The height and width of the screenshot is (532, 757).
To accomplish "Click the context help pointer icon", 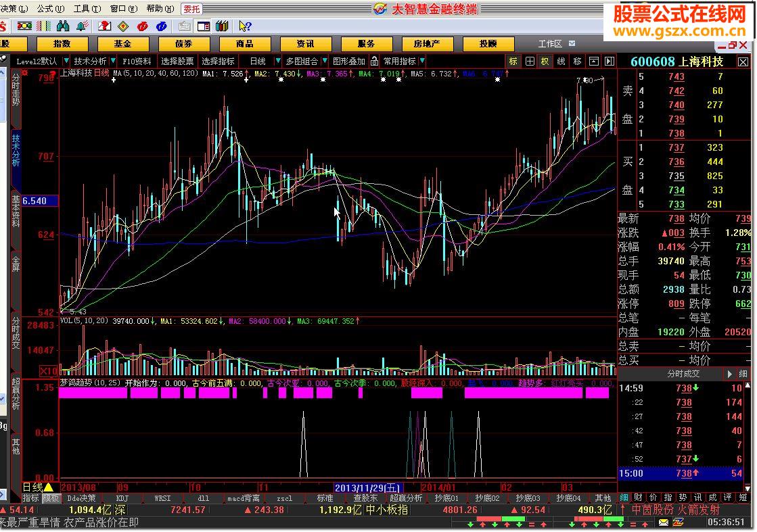I will click(246, 26).
